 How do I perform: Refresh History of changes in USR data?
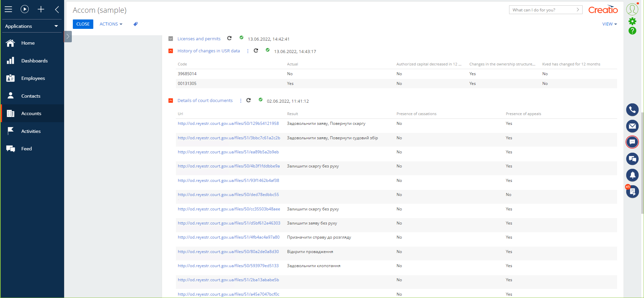pos(256,51)
